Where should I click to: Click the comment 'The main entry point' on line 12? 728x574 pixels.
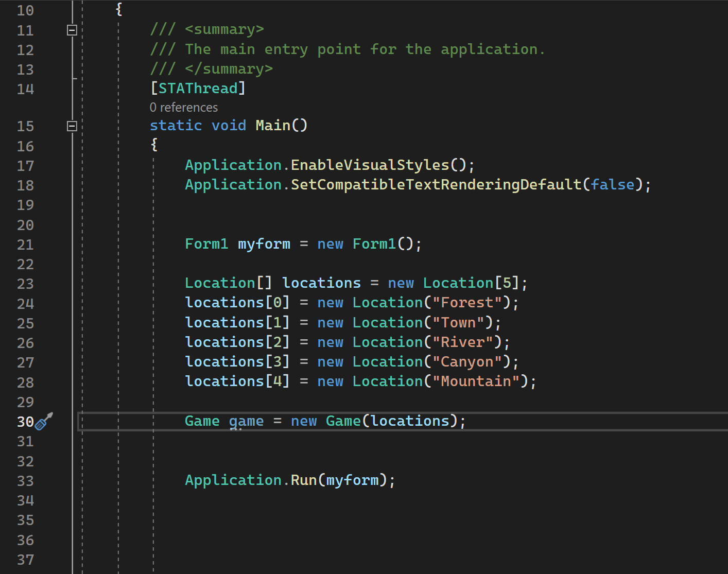[x=273, y=49]
